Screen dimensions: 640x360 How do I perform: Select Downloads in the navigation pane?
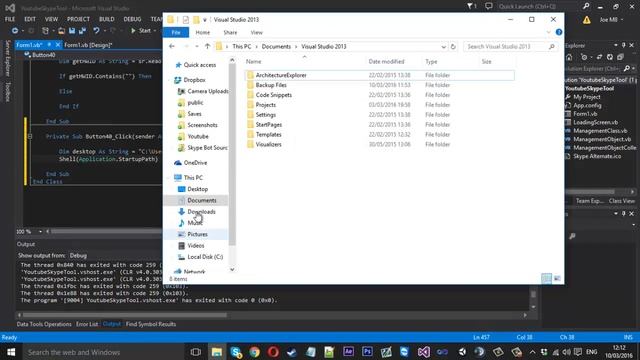click(x=201, y=211)
